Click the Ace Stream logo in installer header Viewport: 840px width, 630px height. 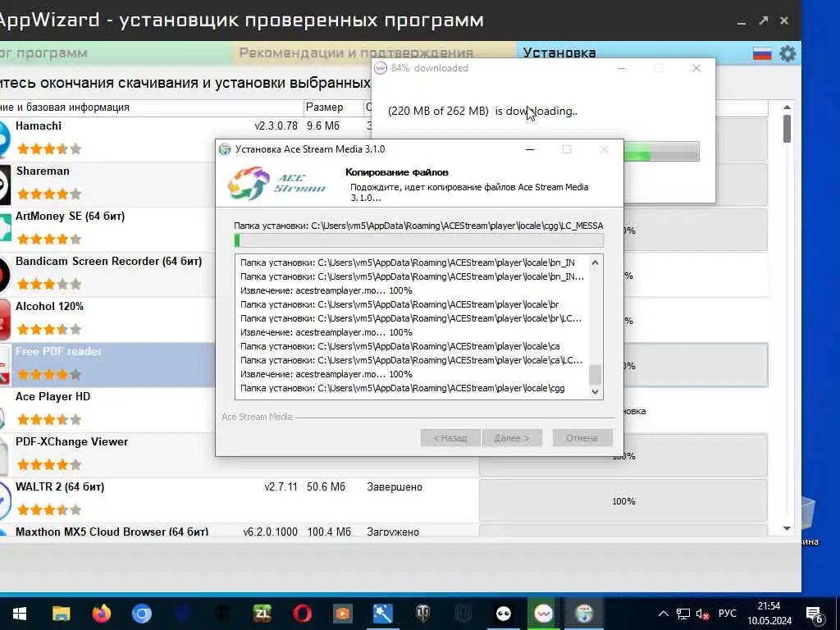point(277,183)
